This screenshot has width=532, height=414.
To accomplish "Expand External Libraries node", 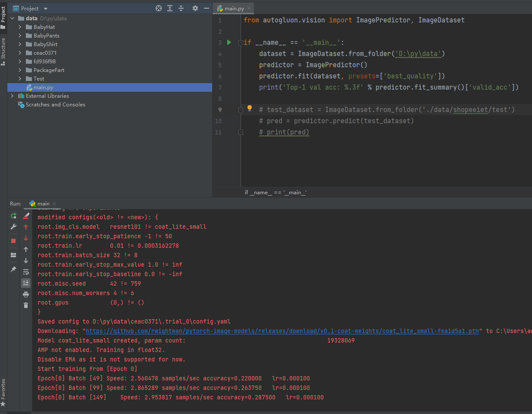I will 12,96.
